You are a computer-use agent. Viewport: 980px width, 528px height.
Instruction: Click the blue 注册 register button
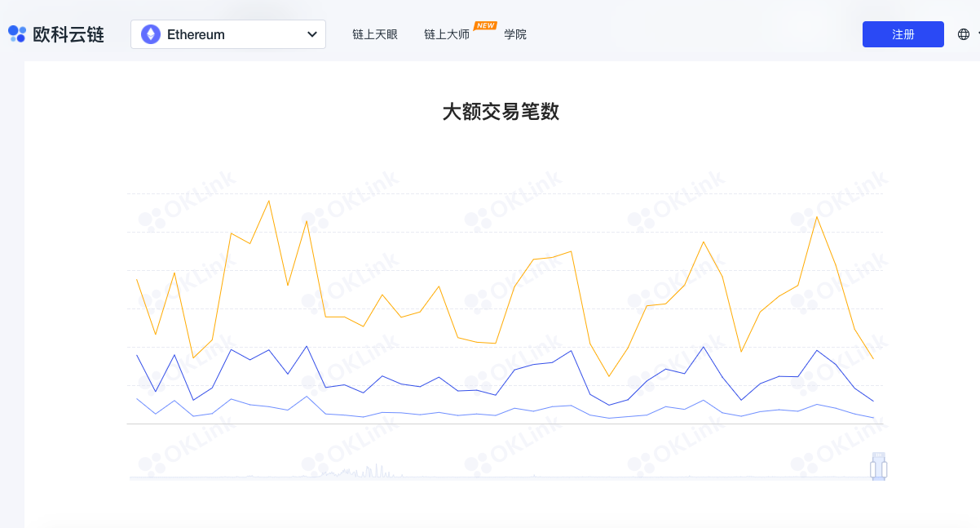(x=903, y=34)
